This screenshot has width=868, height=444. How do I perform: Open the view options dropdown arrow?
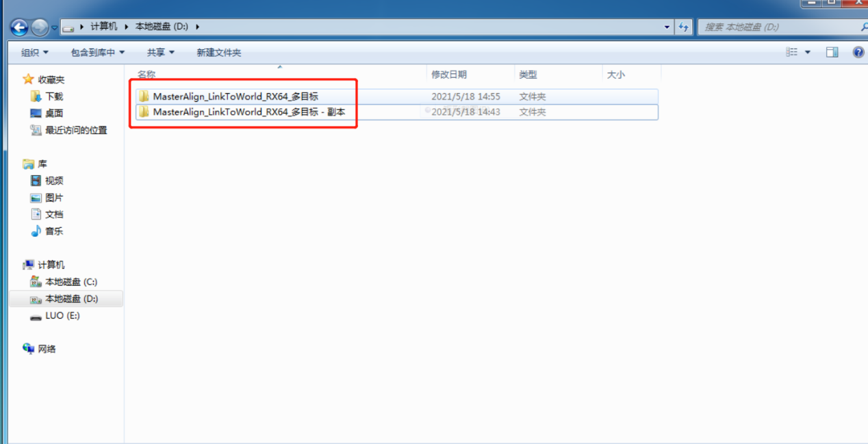[808, 52]
